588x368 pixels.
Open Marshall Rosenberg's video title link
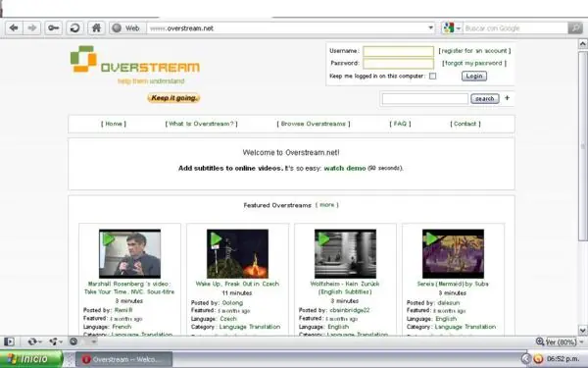[x=129, y=288]
